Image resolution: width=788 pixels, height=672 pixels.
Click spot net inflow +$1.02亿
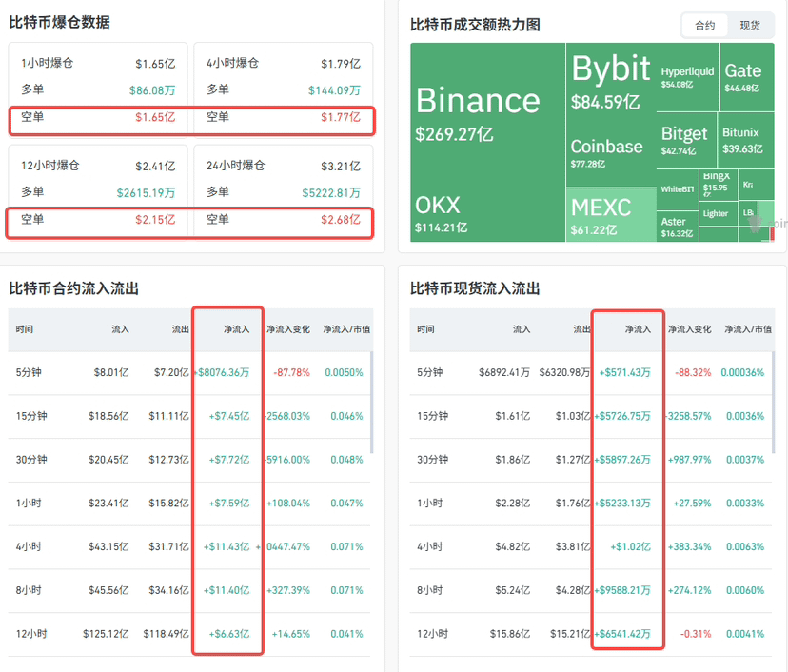[x=631, y=547]
